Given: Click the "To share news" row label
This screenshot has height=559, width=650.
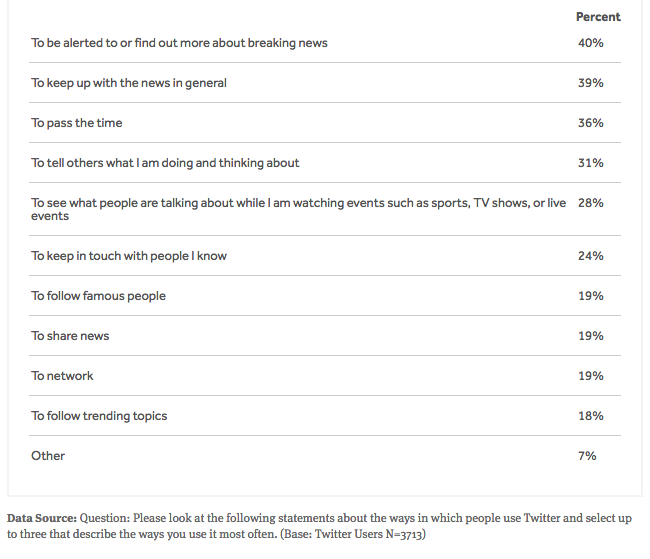Looking at the screenshot, I should [x=70, y=336].
